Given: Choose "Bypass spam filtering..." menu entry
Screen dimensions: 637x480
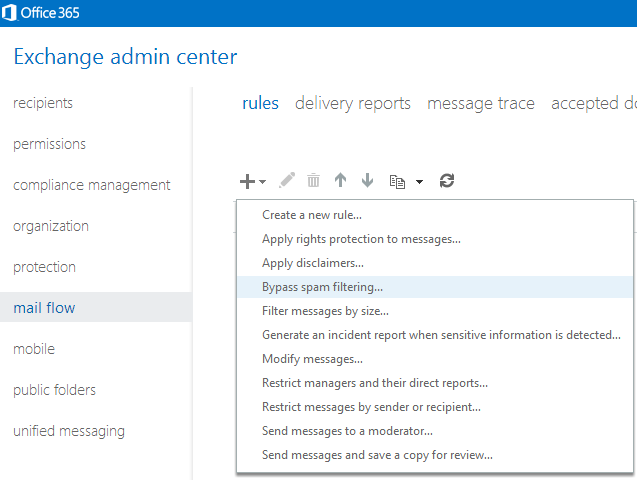Looking at the screenshot, I should click(x=322, y=287).
